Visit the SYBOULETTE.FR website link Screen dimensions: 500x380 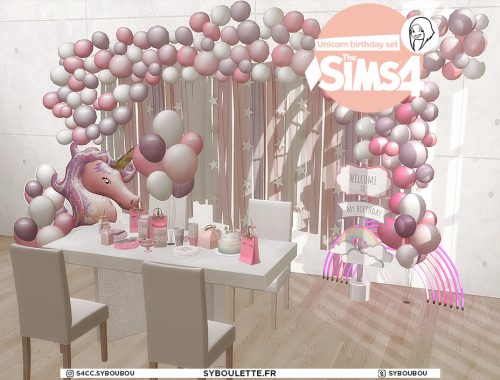[x=239, y=373]
